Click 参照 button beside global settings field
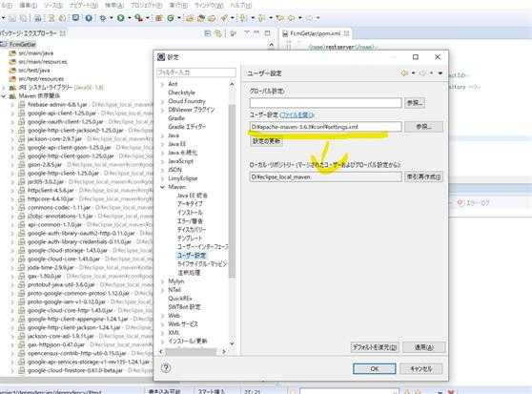Viewport: 532px width, 394px height. tap(415, 102)
